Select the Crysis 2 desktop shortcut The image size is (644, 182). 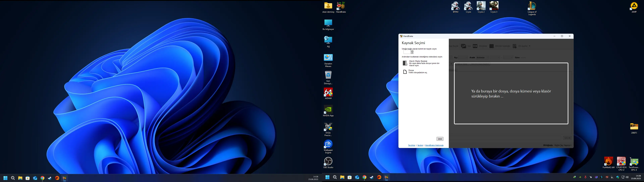click(481, 7)
